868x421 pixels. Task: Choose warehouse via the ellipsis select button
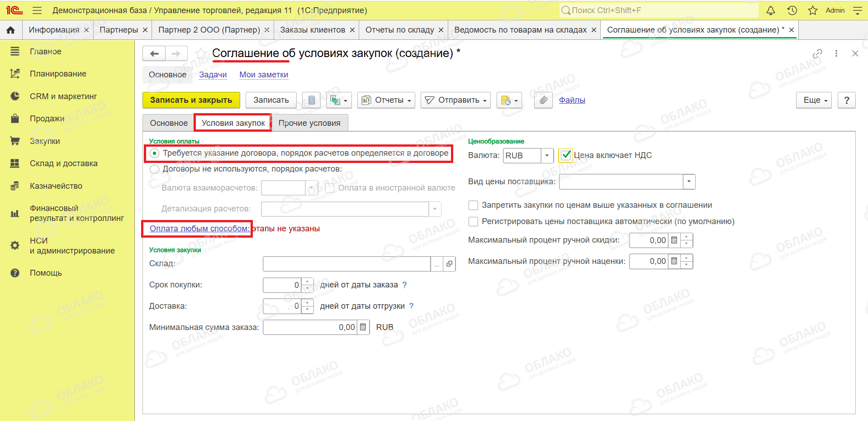(436, 264)
